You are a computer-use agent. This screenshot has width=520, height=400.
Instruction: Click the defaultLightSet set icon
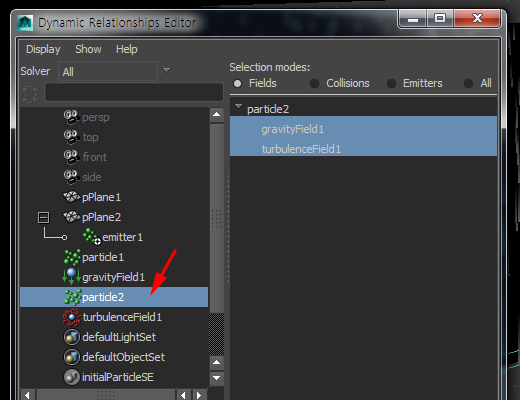71,337
